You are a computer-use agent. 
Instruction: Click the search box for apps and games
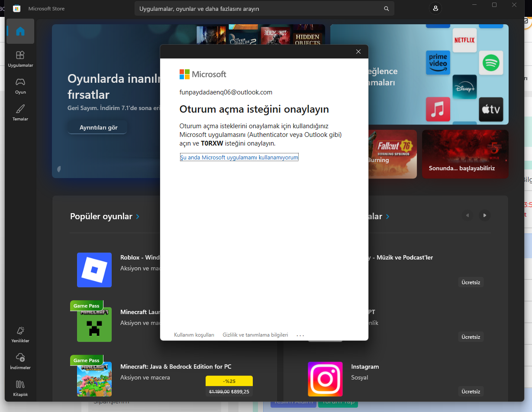click(x=264, y=9)
